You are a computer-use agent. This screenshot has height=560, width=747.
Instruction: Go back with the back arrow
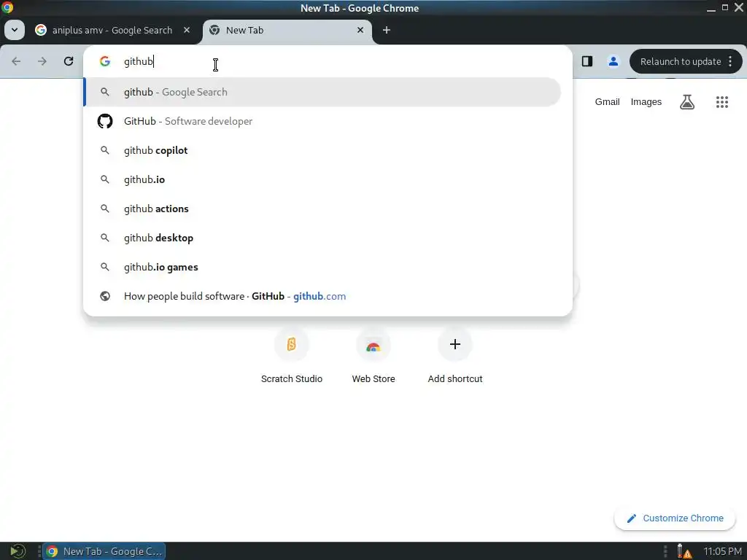16,61
